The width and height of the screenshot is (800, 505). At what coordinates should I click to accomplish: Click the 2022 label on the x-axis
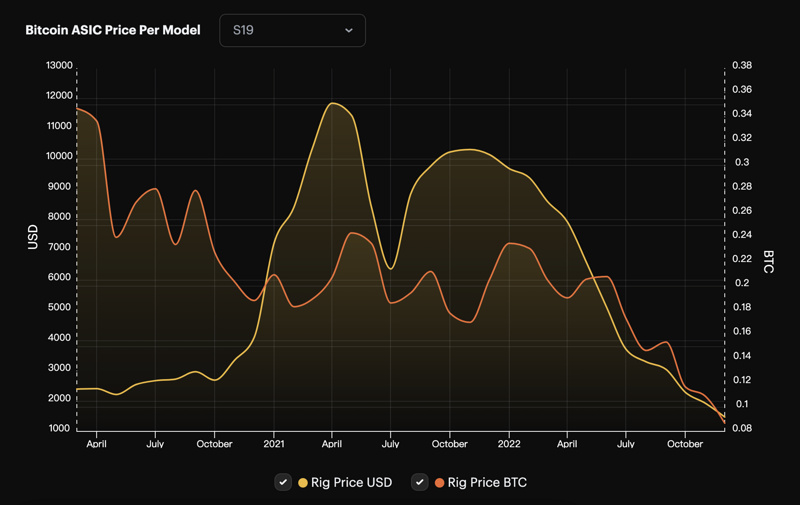pos(509,444)
